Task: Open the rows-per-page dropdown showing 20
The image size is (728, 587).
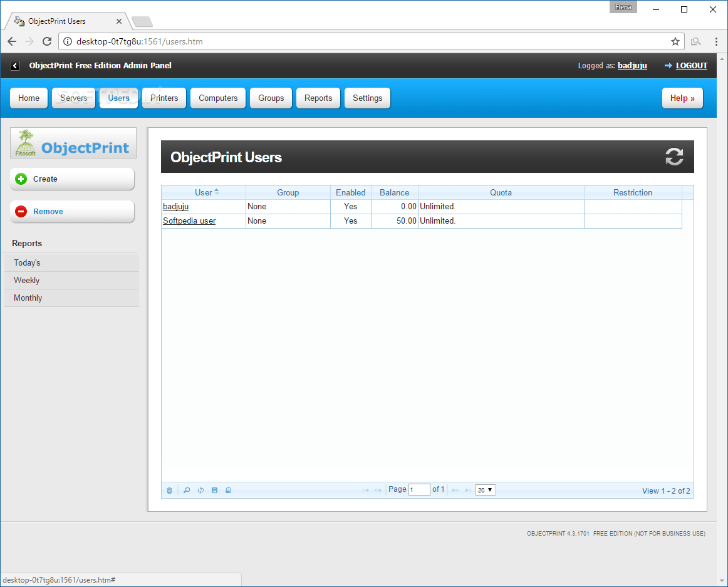Action: pos(485,490)
